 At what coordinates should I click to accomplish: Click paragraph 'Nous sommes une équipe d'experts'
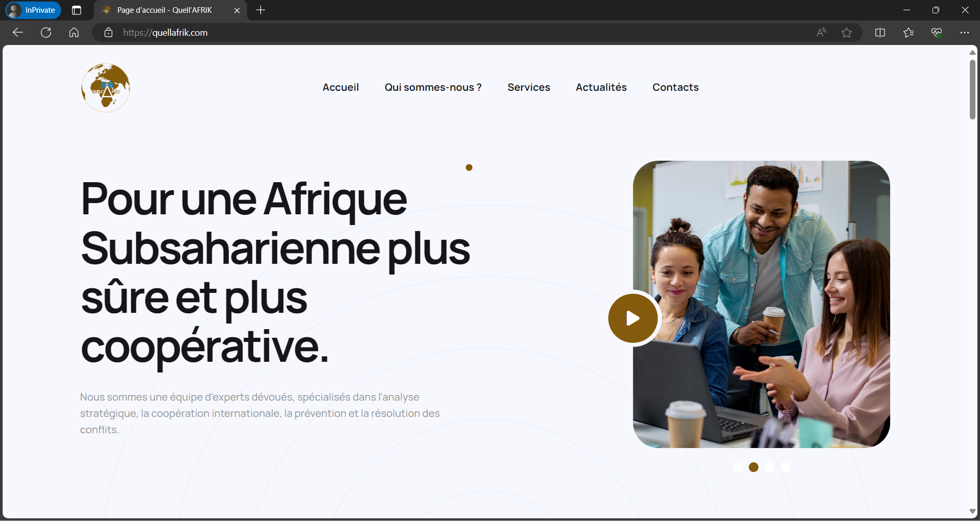[x=259, y=413]
